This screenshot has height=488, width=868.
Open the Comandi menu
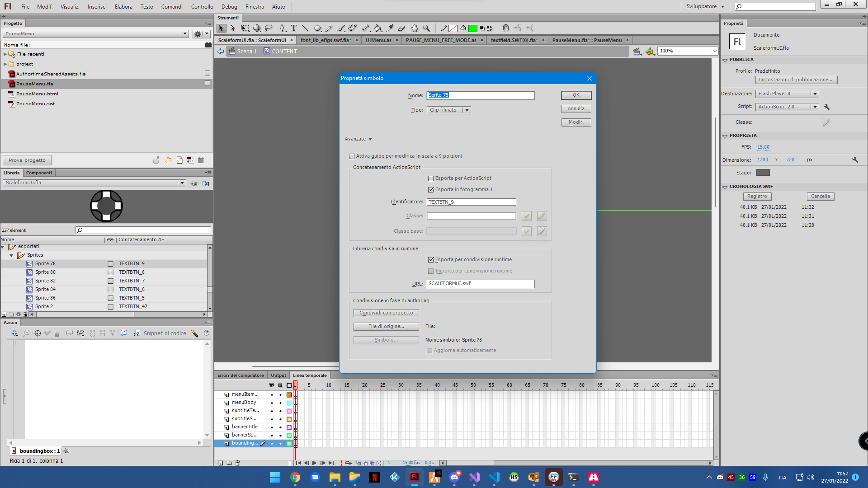point(172,6)
